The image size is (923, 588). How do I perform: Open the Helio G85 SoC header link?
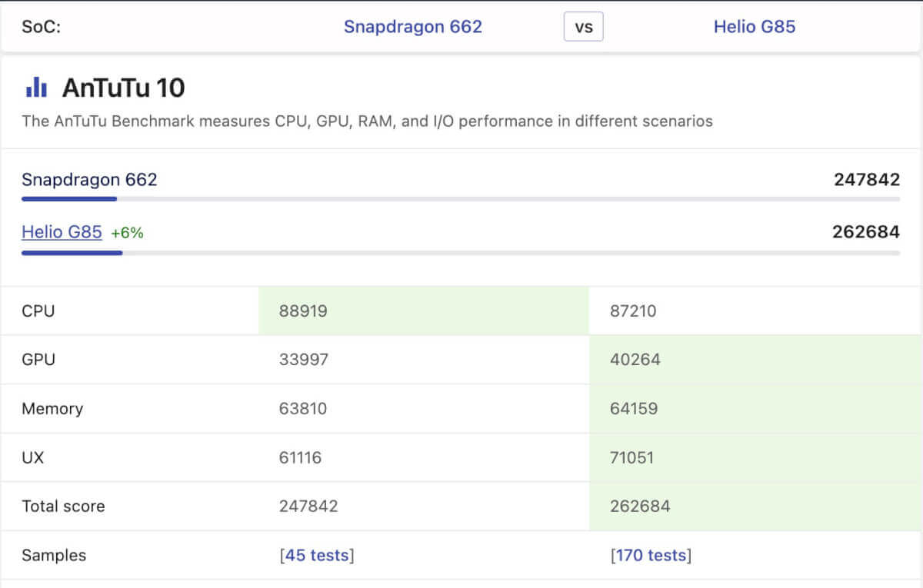(x=755, y=27)
